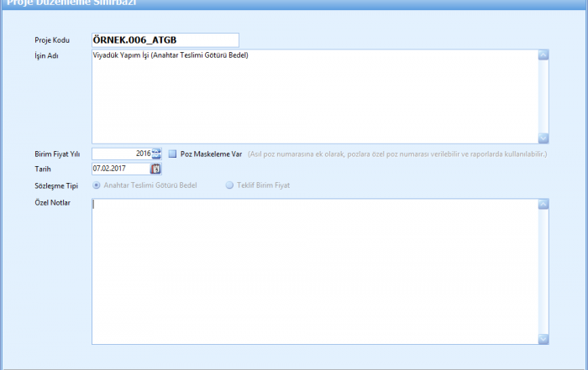Click the Poz Maskeleme description hint text

397,154
